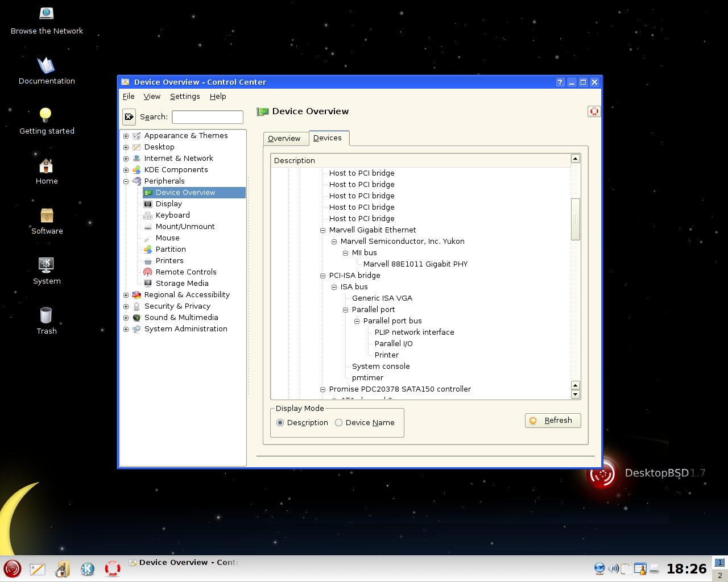Switch to the Devices tab

point(328,138)
